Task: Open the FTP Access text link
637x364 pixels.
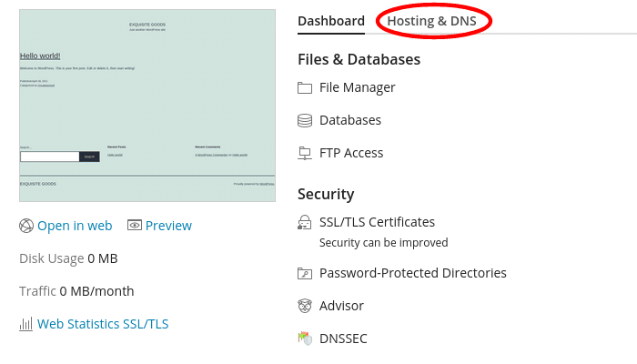Action: pyautogui.click(x=351, y=153)
